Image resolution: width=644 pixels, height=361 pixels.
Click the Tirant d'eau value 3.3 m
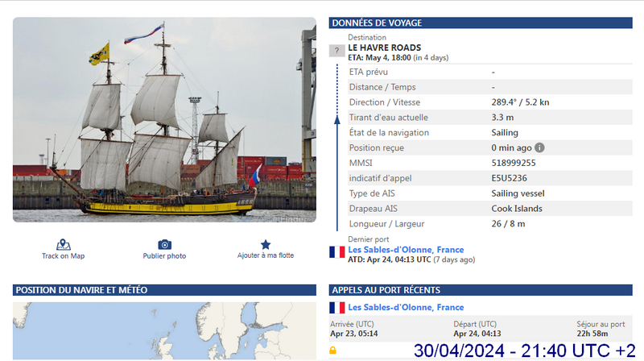point(502,117)
